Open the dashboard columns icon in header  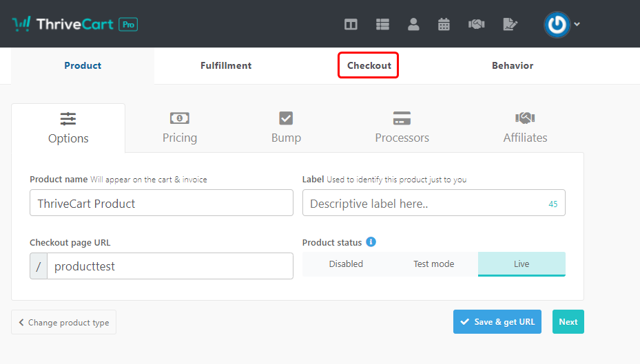[351, 25]
